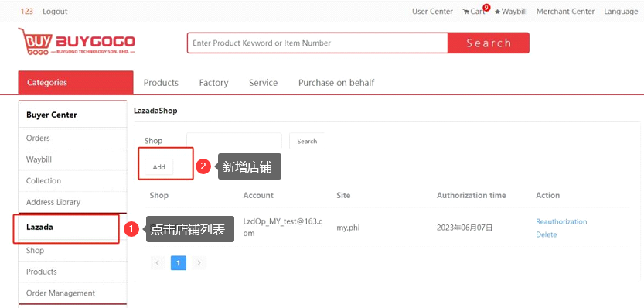Click the LazadaShop page title

(155, 111)
